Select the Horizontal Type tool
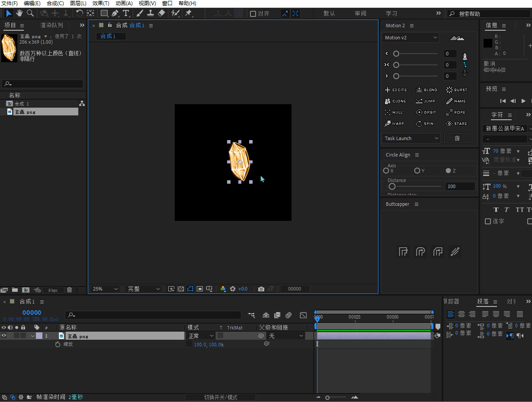This screenshot has width=532, height=402. [x=126, y=13]
